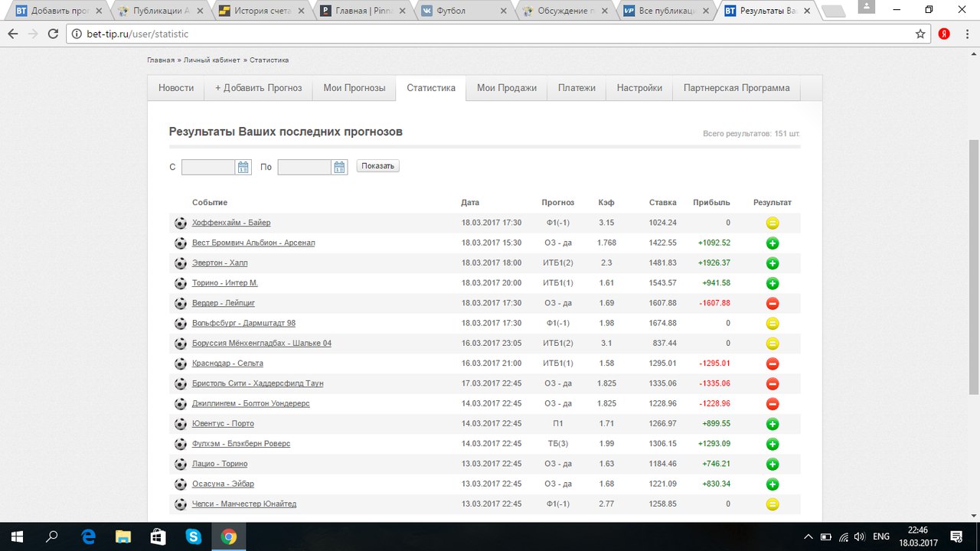Click green plus result icon for Эвертон - Халл
This screenshot has width=980, height=551.
[773, 263]
